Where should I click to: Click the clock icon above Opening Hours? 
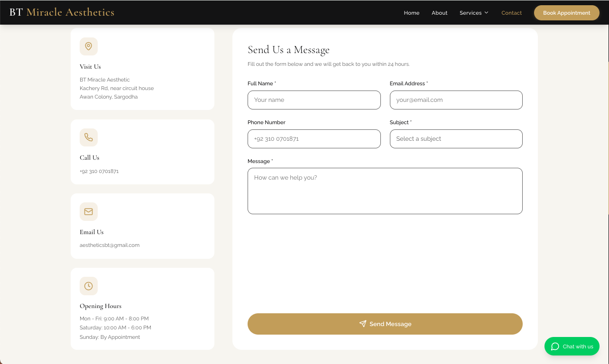coord(88,286)
